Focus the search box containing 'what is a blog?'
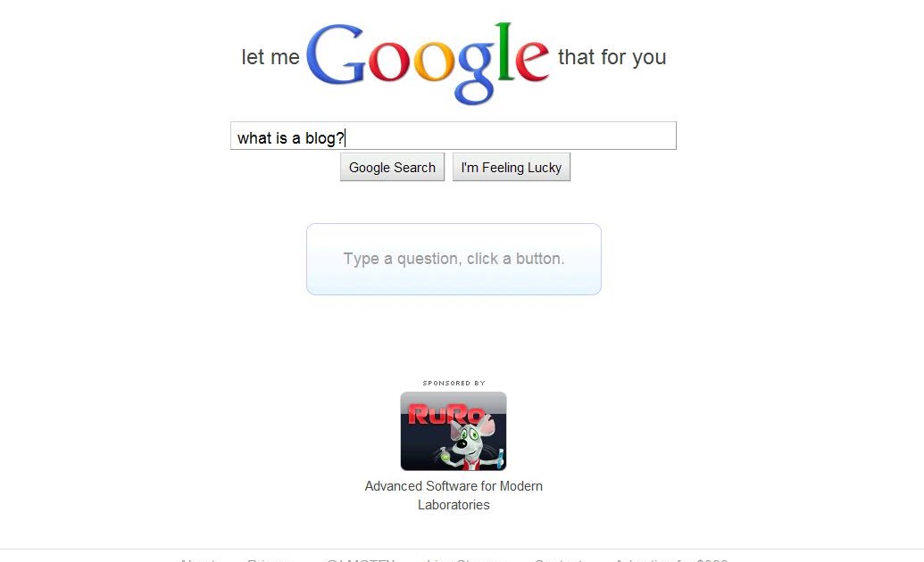 point(454,136)
